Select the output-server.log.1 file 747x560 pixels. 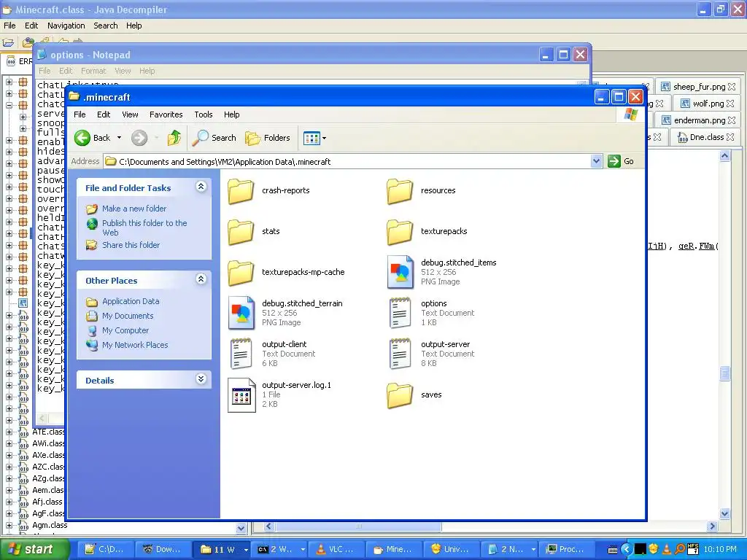(279, 394)
